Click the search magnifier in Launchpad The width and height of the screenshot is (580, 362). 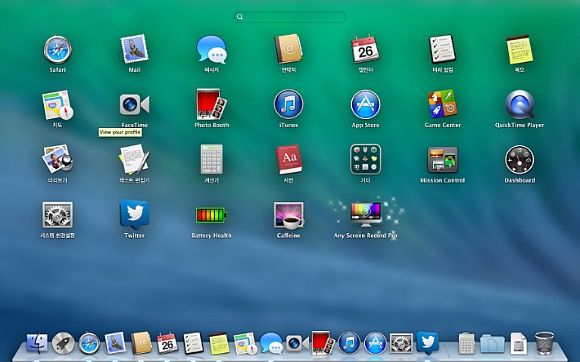tap(240, 17)
